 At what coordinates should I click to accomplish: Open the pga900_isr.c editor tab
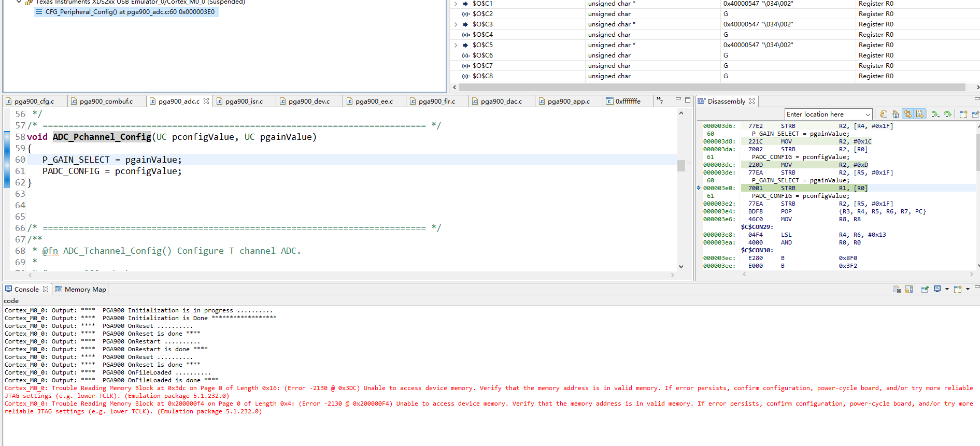pyautogui.click(x=244, y=101)
